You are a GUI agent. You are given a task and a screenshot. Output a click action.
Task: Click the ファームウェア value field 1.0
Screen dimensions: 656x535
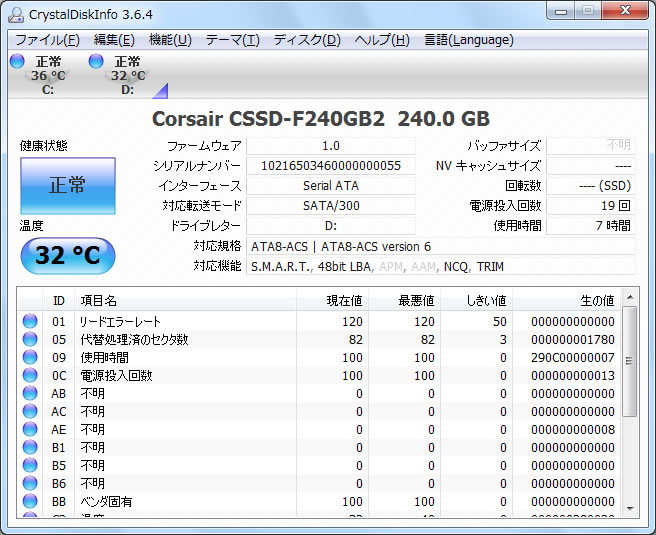(331, 146)
